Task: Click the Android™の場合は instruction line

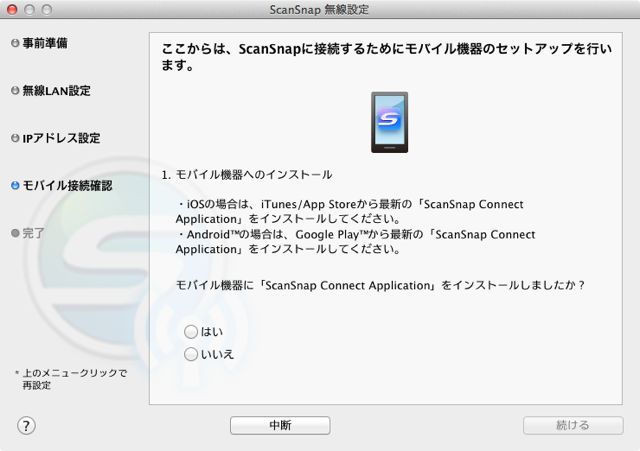Action: pos(356,242)
